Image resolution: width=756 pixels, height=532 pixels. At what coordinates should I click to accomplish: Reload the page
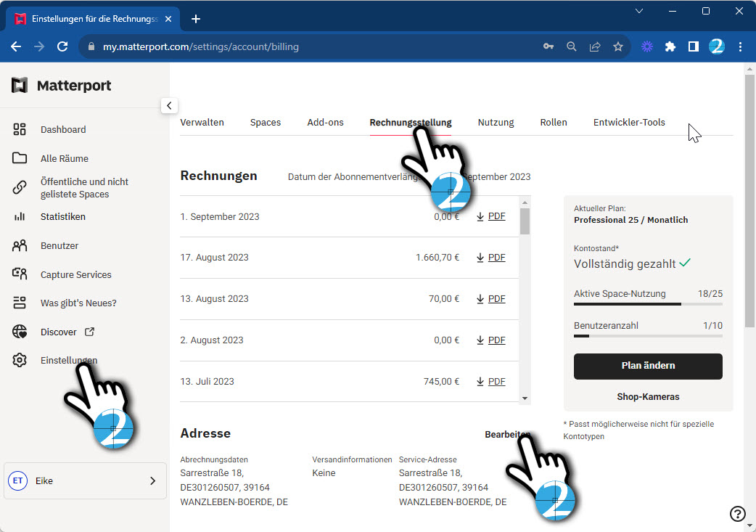(62, 46)
